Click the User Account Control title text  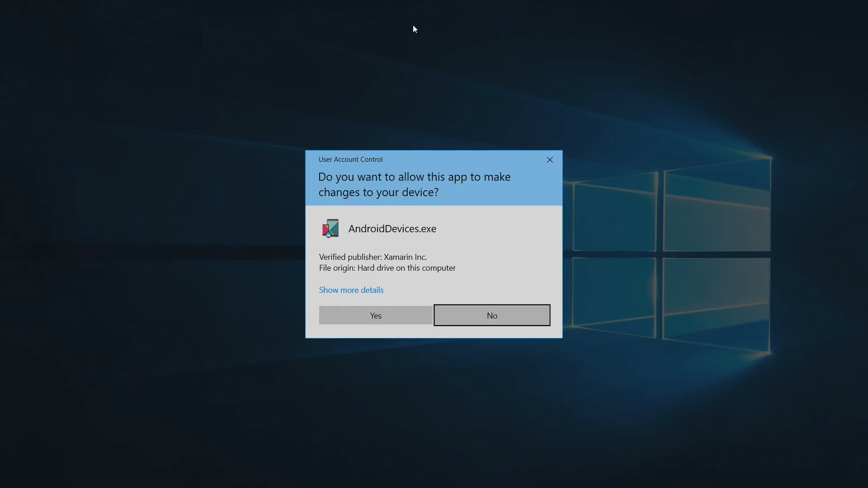tap(350, 160)
